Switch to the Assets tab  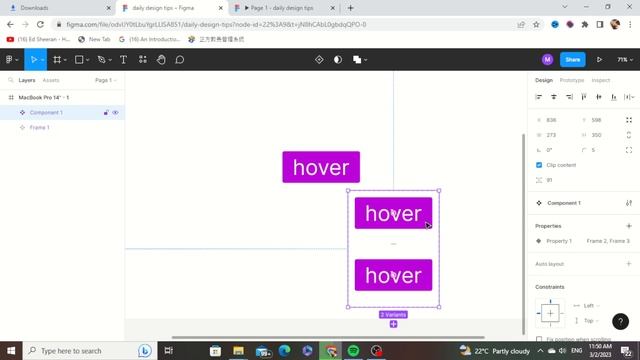click(x=51, y=80)
